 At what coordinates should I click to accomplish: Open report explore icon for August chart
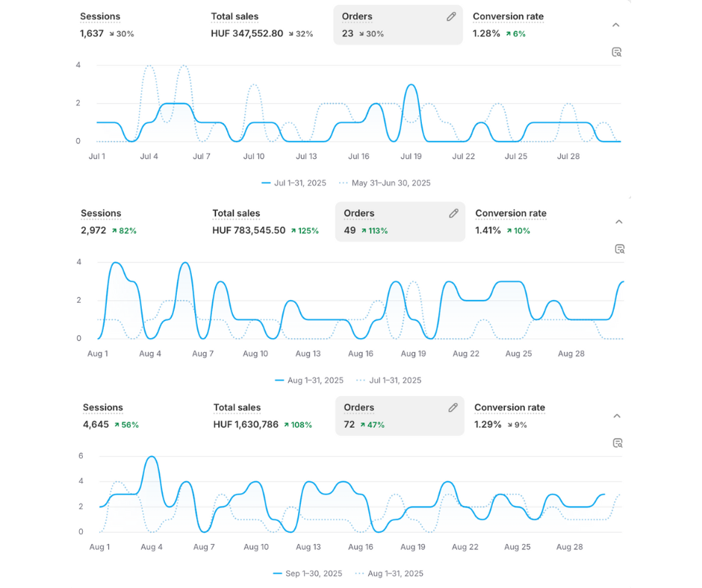click(619, 249)
